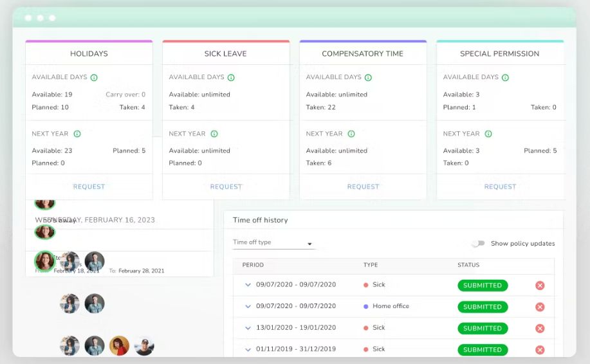Click the STATUS column header
This screenshot has width=590, height=364.
coord(468,265)
